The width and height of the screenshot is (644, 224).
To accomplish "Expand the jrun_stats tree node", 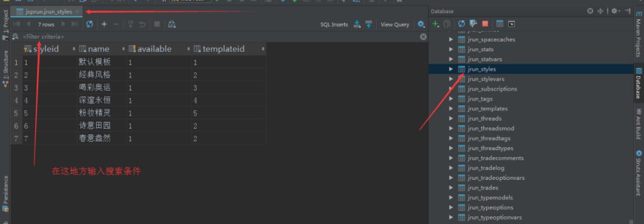I will [451, 49].
